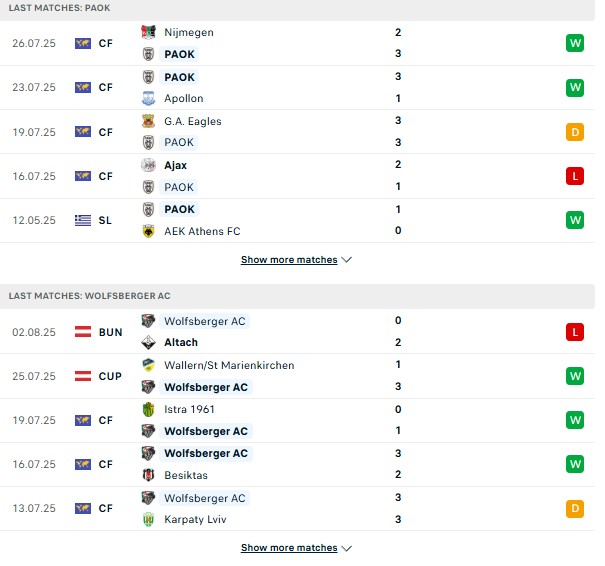
Task: Click the Austrian flag beside BUN
Action: pyautogui.click(x=83, y=332)
